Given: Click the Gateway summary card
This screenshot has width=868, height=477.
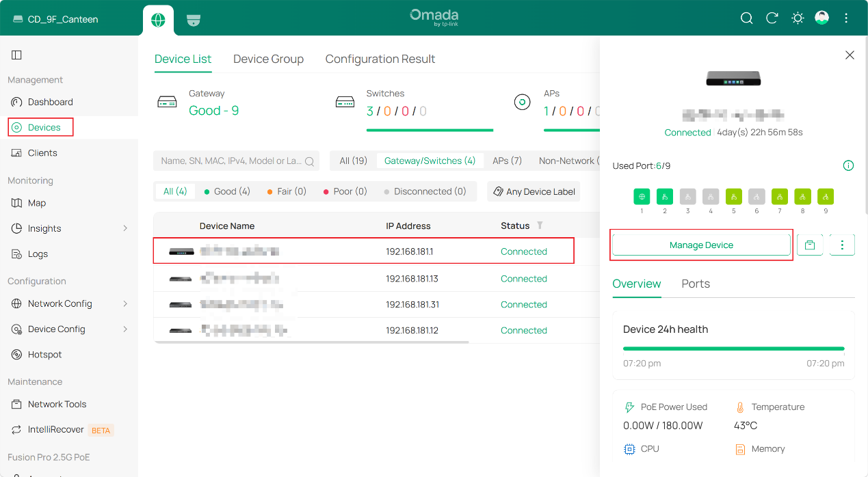Looking at the screenshot, I should point(198,103).
